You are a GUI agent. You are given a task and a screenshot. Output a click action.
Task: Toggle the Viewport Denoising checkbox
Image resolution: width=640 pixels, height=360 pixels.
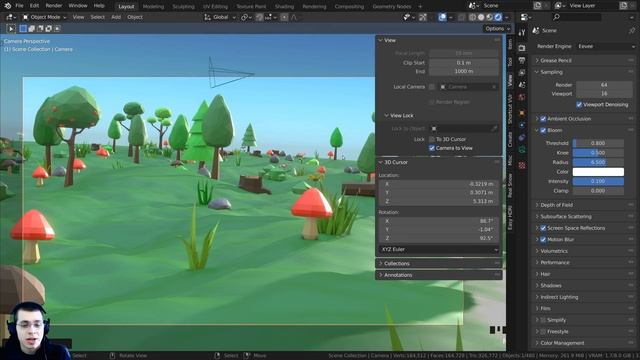tap(579, 105)
